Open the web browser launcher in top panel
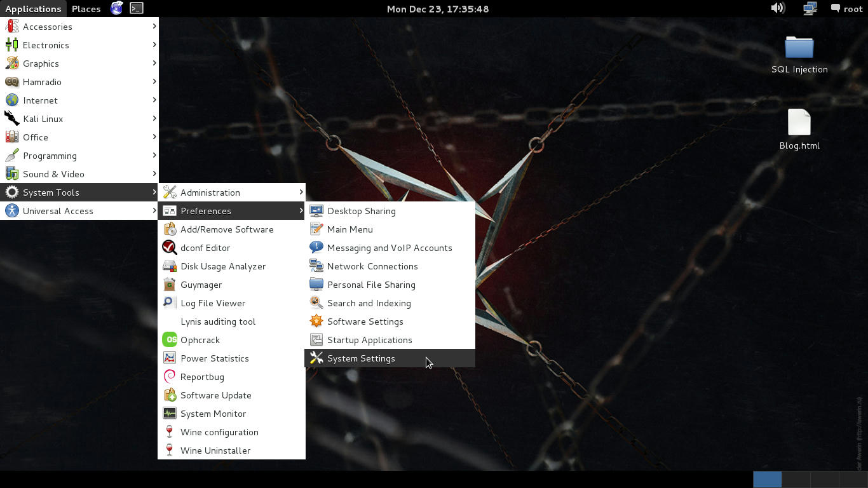Screen dimensions: 868x488 tap(117, 8)
